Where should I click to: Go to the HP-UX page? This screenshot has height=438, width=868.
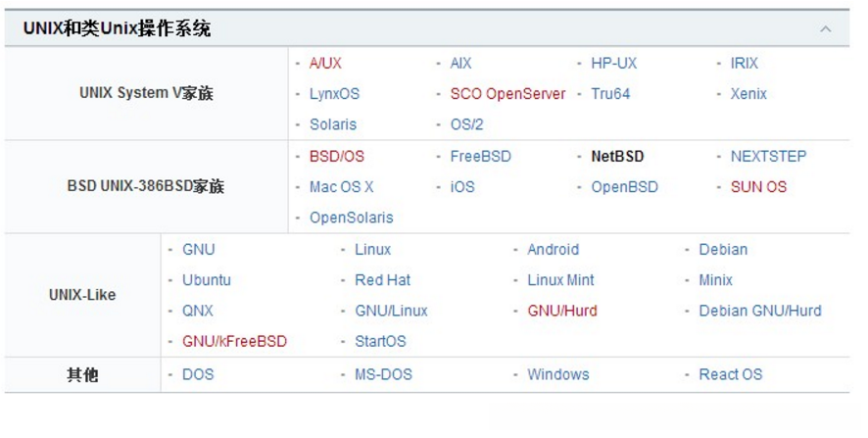coord(613,63)
